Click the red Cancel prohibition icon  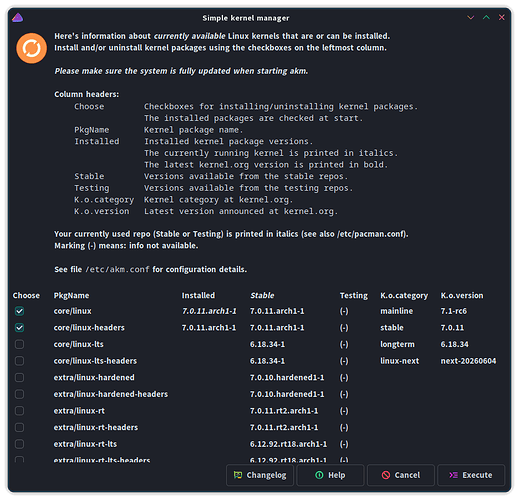[x=386, y=475]
